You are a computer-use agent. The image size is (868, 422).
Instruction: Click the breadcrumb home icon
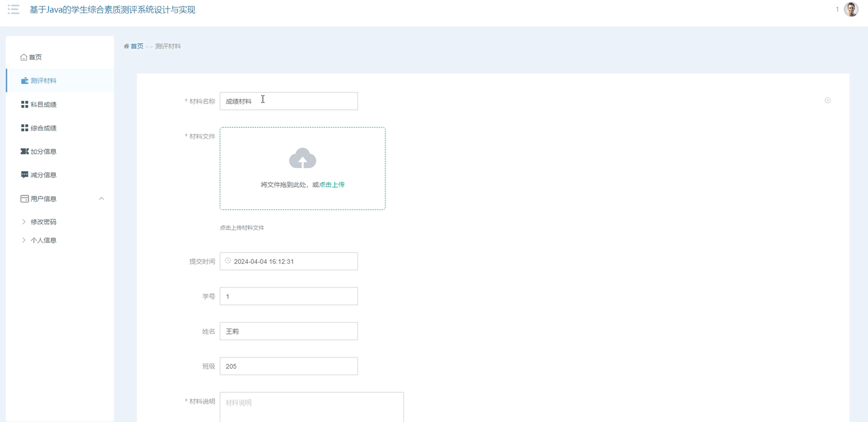point(126,46)
